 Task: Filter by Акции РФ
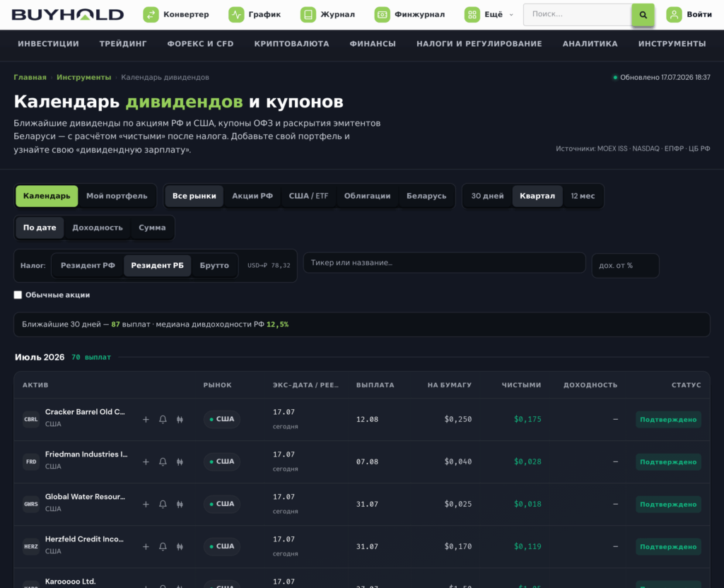252,196
